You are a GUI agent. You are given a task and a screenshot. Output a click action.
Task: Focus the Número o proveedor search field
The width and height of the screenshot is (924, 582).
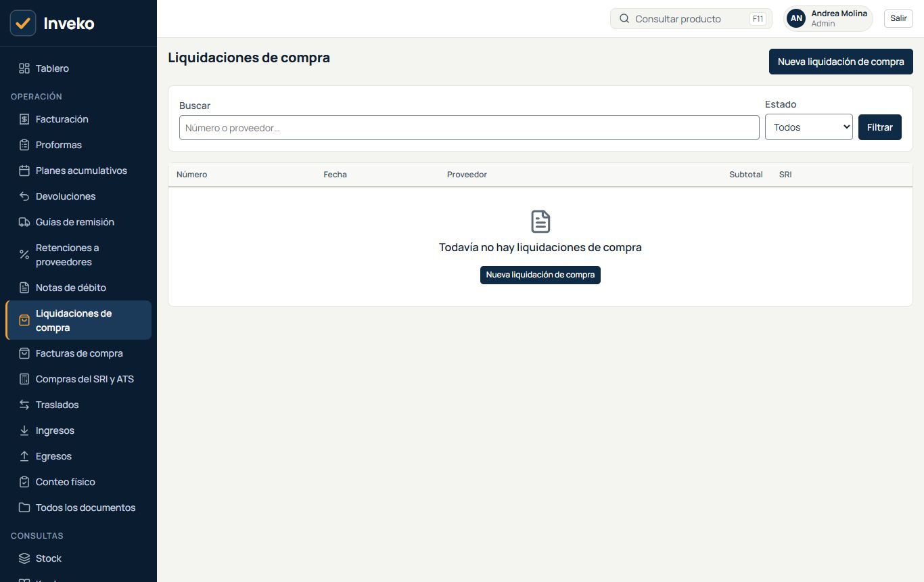click(x=469, y=128)
